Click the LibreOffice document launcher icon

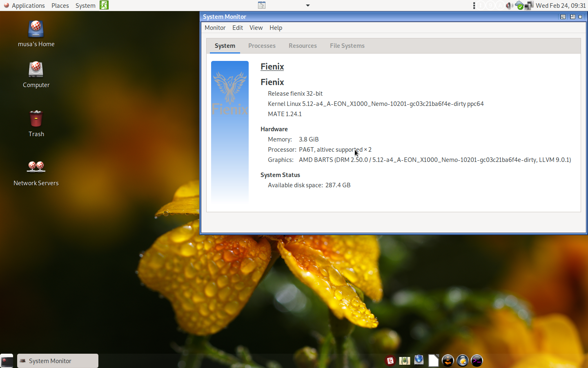coord(433,361)
